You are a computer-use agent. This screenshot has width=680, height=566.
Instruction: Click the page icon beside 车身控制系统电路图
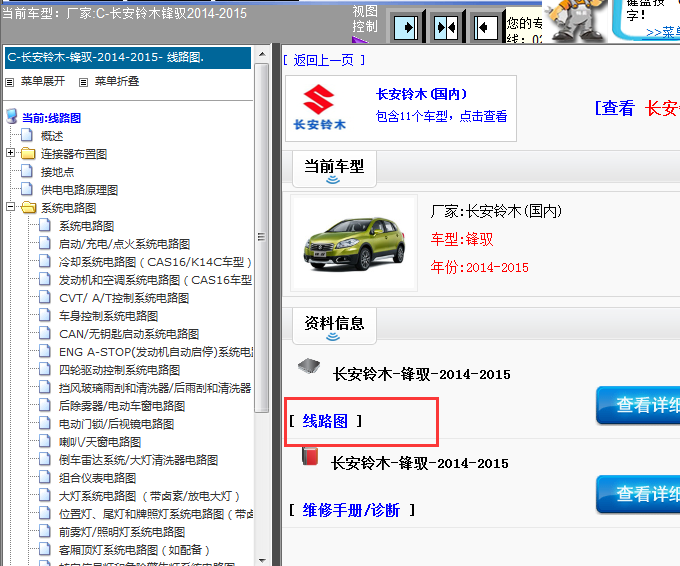tap(45, 315)
